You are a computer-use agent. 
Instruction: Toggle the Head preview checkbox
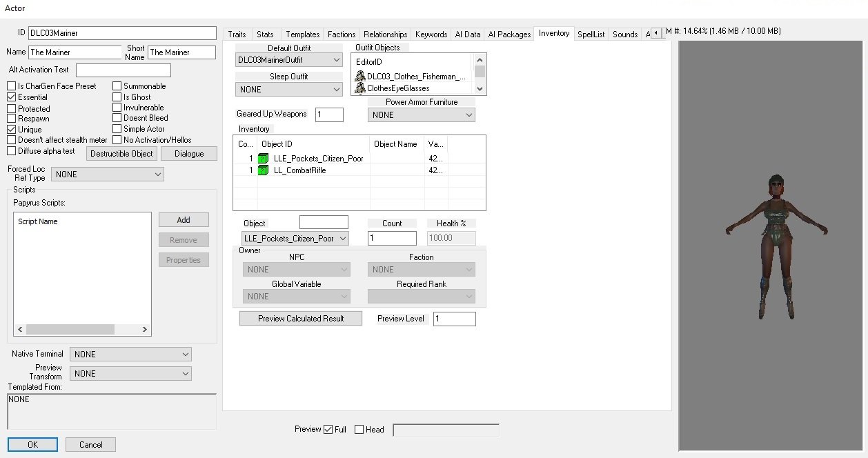click(359, 430)
